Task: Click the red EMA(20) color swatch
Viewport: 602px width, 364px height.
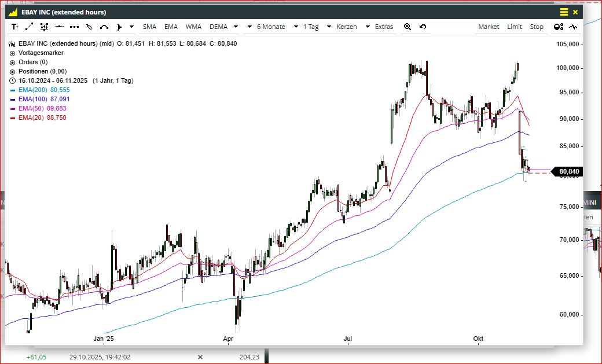Action: pyautogui.click(x=13, y=118)
